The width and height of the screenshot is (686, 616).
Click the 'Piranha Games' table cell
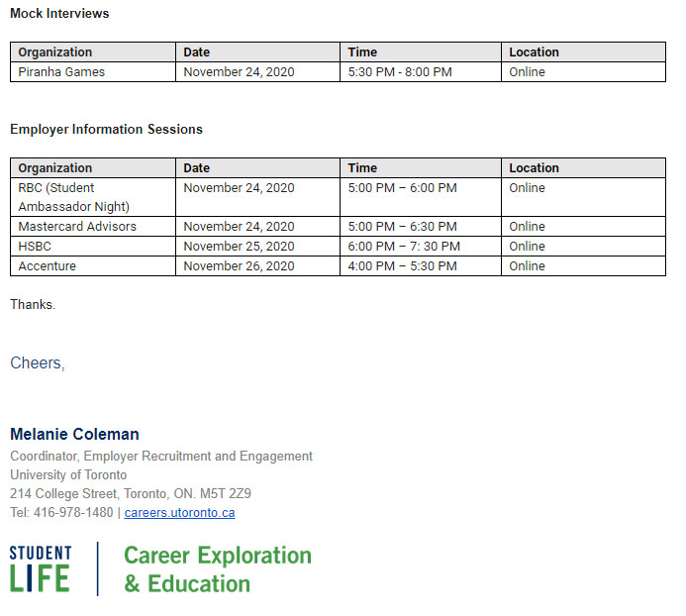93,72
